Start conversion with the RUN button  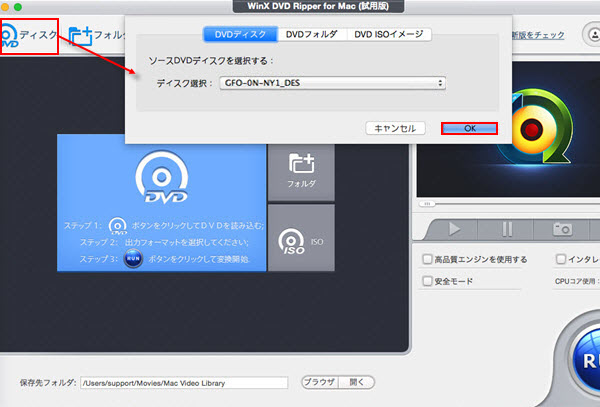[x=587, y=360]
